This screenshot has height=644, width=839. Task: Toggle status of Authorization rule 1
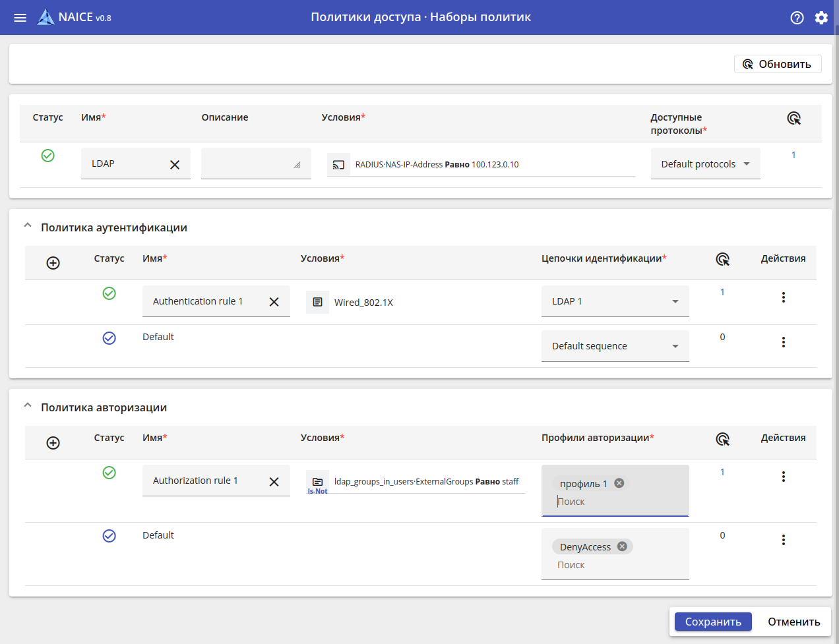(109, 473)
